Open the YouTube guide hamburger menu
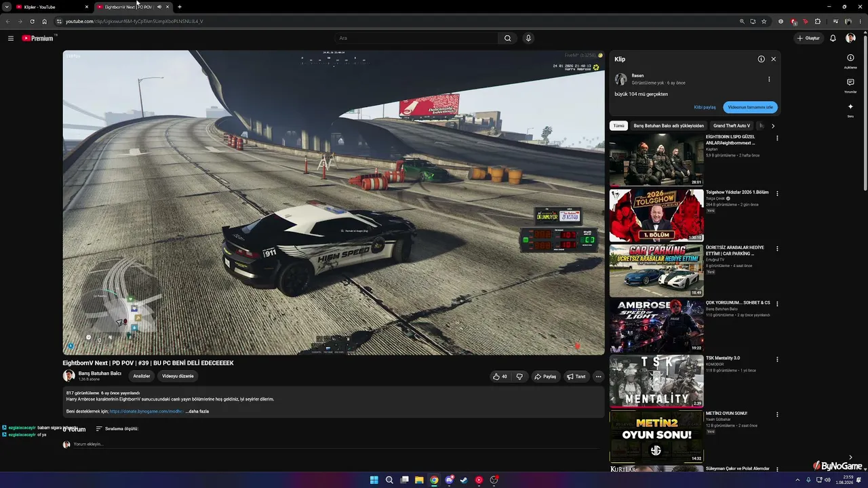The width and height of the screenshot is (868, 488). (x=11, y=38)
